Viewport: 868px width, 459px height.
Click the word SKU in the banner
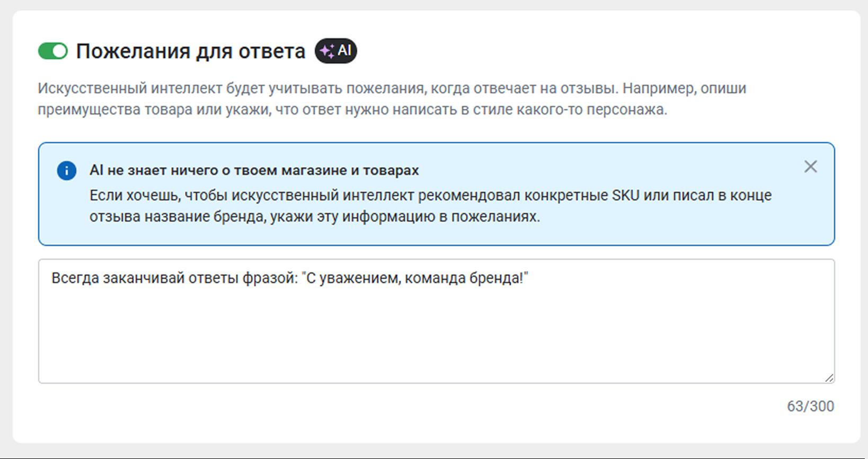tap(625, 196)
